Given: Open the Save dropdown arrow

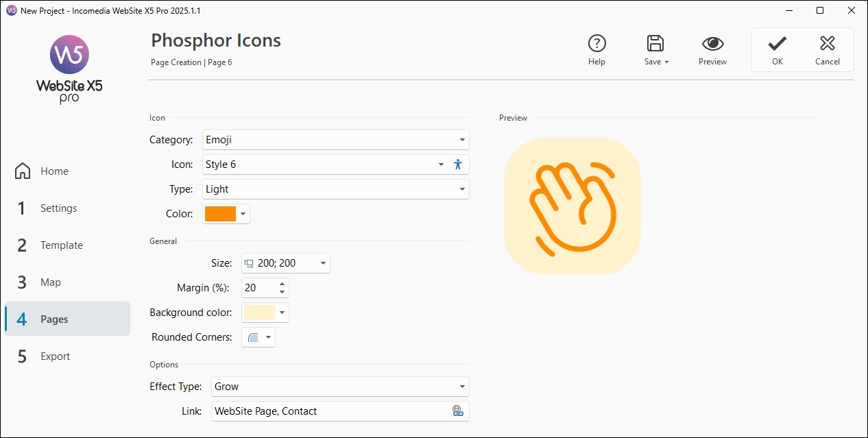Looking at the screenshot, I should tap(666, 62).
